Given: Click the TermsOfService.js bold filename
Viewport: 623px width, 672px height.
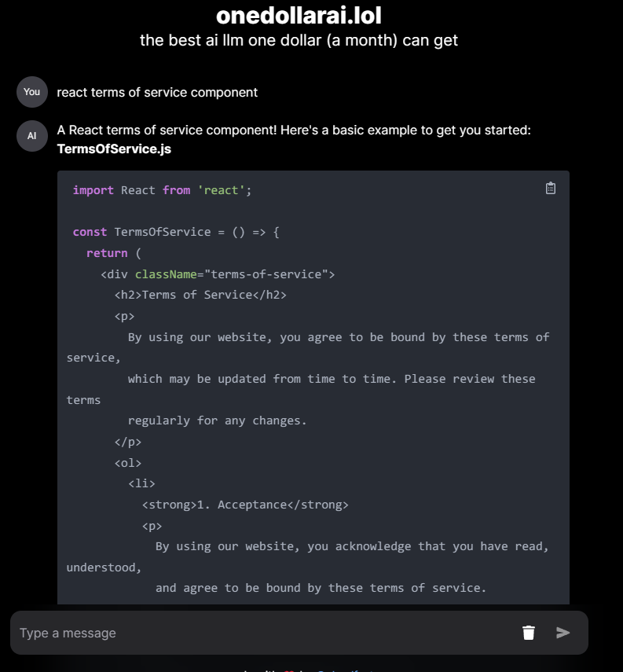Looking at the screenshot, I should tap(114, 149).
